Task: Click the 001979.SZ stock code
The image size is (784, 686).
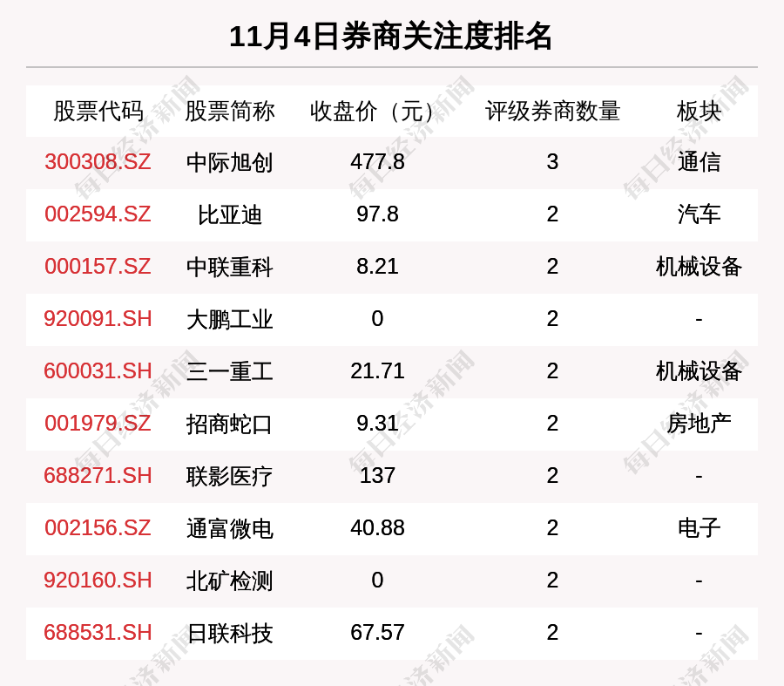Action: (98, 424)
